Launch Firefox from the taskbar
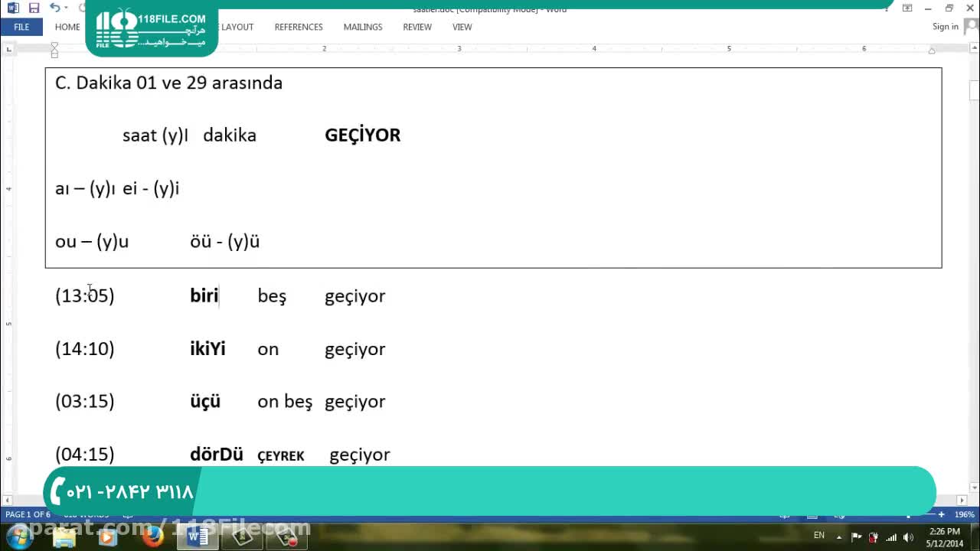The height and width of the screenshot is (551, 980). [x=152, y=536]
